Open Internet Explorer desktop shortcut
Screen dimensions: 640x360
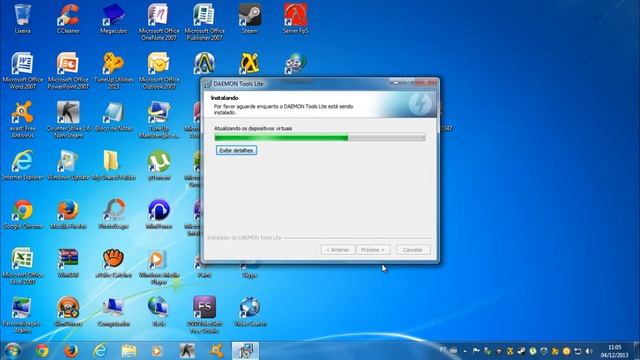click(22, 165)
